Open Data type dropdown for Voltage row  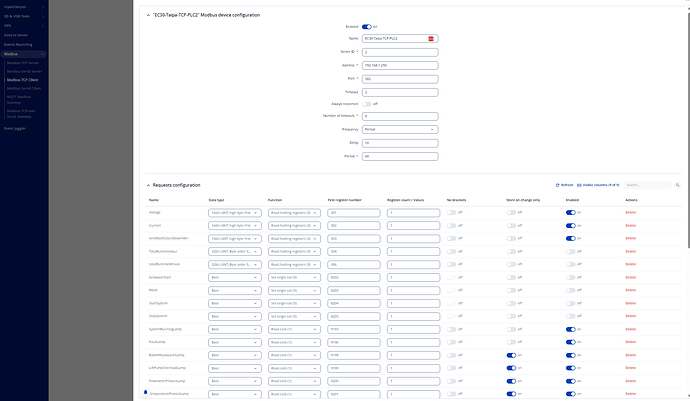[x=234, y=212]
